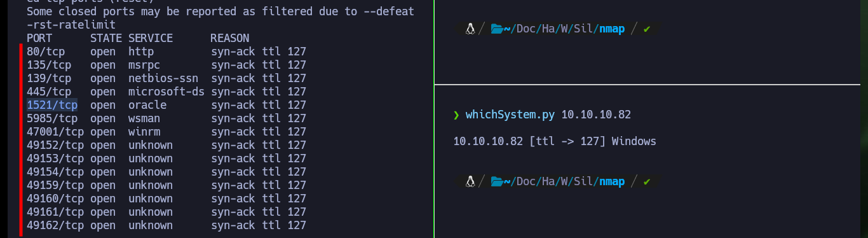
Task: Click the green checkmark in upper pane prompt
Action: [647, 29]
